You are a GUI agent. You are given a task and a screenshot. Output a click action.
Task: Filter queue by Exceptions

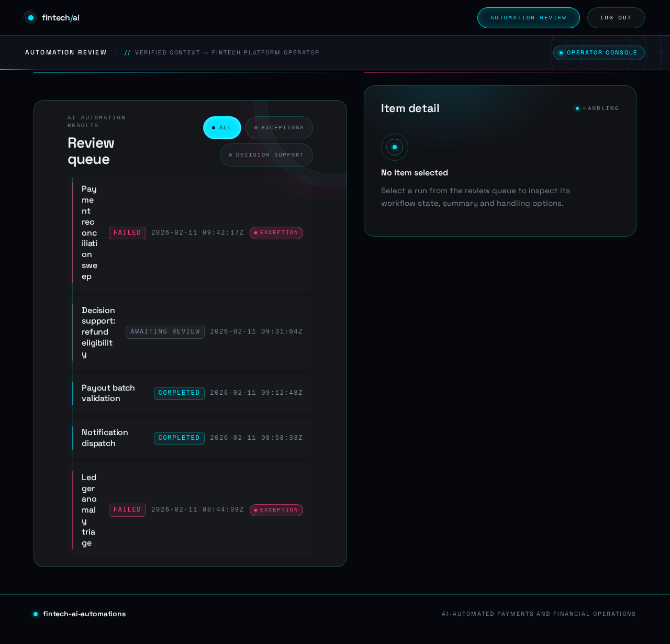279,128
